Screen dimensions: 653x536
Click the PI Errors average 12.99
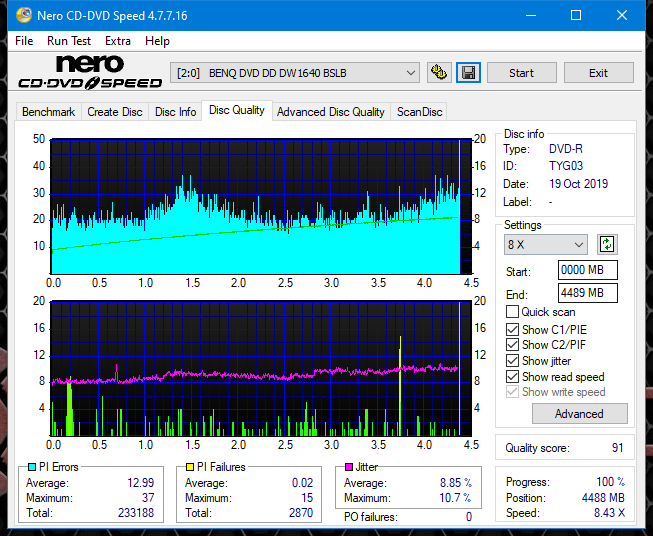[140, 483]
